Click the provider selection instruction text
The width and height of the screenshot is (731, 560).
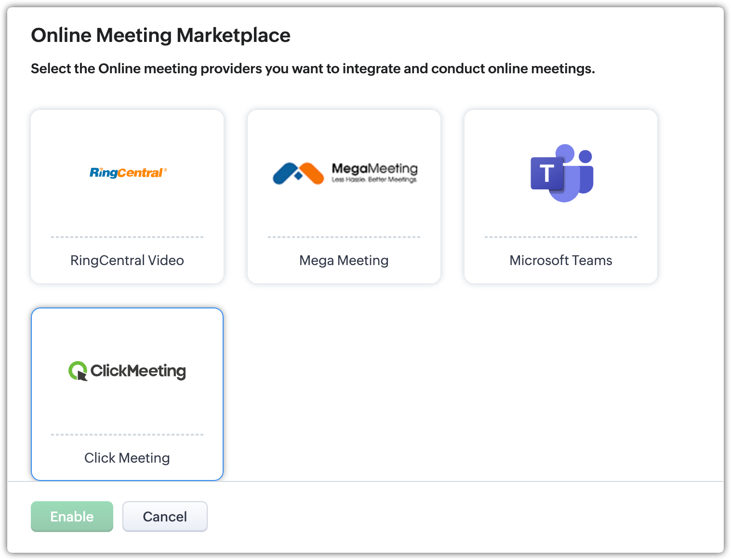tap(313, 68)
